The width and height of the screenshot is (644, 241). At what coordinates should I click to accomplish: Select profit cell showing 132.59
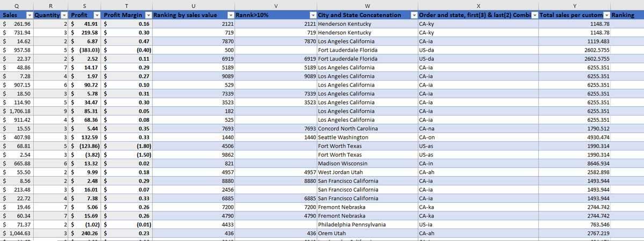[x=85, y=137]
